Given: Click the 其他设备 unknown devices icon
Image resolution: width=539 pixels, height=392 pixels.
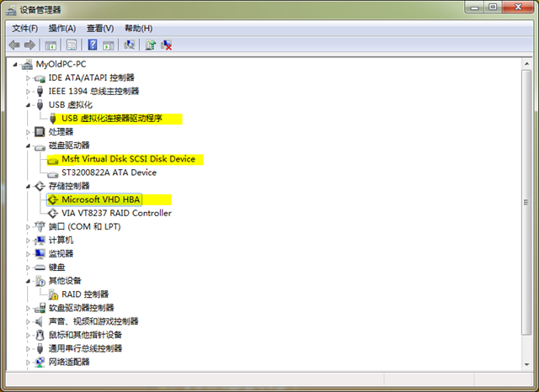Looking at the screenshot, I should pos(40,281).
